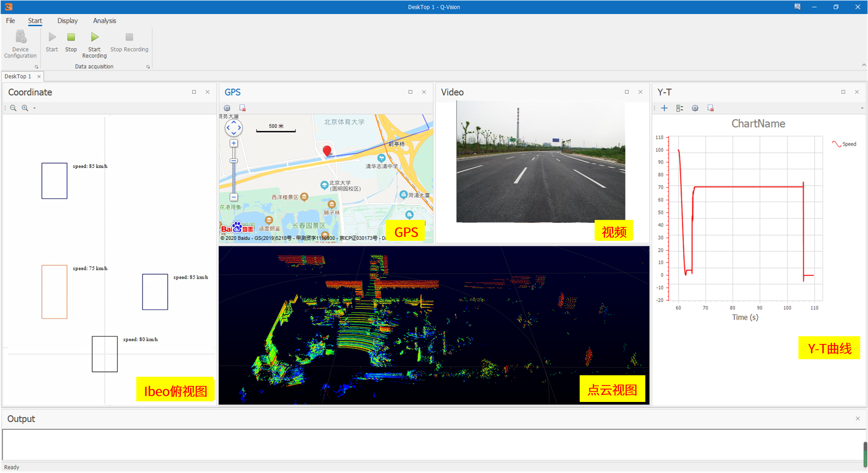
Task: Open GPS panel settings gear
Action: 227,108
